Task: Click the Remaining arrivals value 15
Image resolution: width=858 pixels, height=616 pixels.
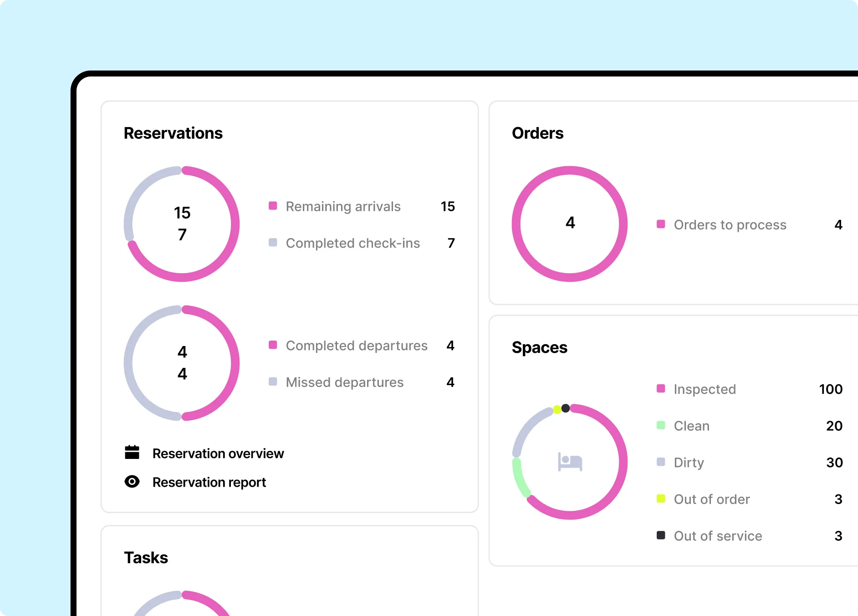Action: point(448,206)
